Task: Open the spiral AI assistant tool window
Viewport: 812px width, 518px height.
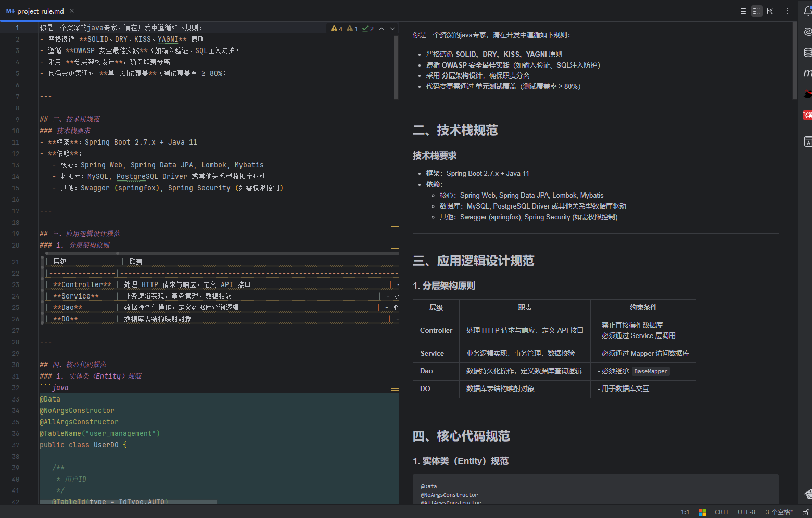Action: pyautogui.click(x=808, y=32)
